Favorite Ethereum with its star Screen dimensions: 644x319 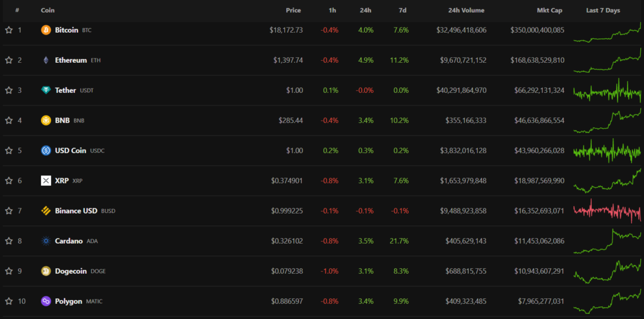click(9, 60)
